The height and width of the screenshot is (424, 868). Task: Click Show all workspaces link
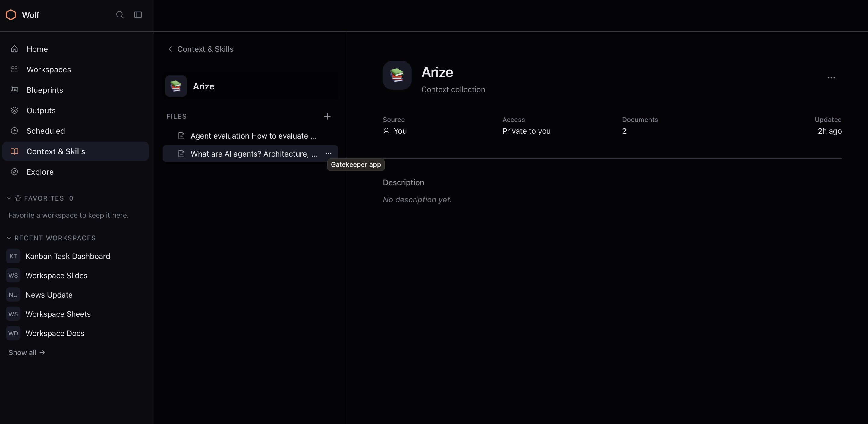pyautogui.click(x=27, y=353)
